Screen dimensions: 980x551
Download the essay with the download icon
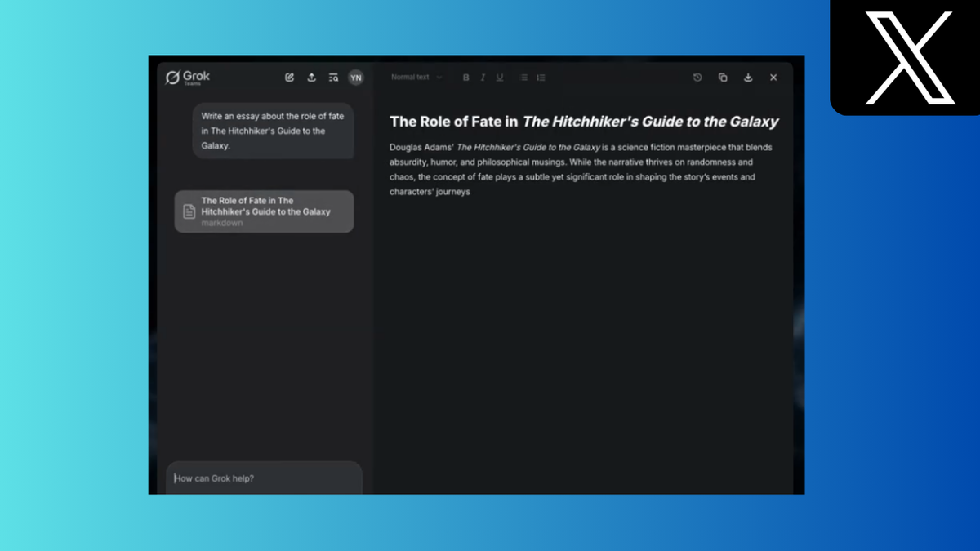[748, 77]
